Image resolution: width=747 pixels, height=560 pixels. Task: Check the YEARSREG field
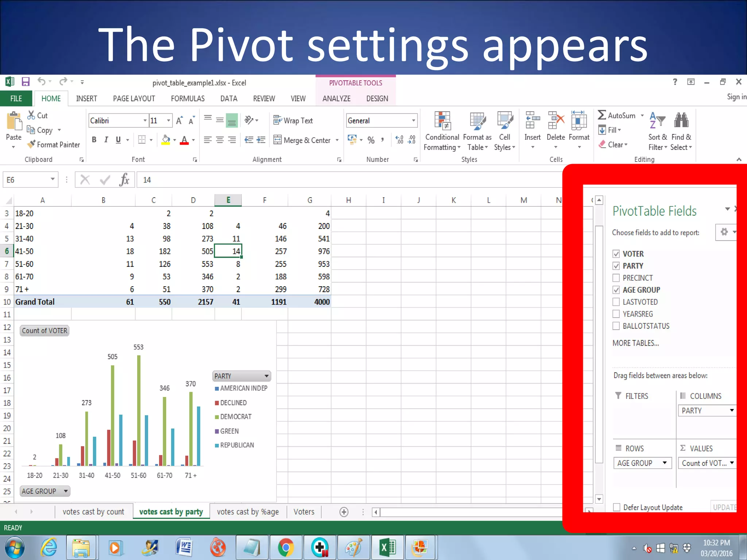point(616,314)
